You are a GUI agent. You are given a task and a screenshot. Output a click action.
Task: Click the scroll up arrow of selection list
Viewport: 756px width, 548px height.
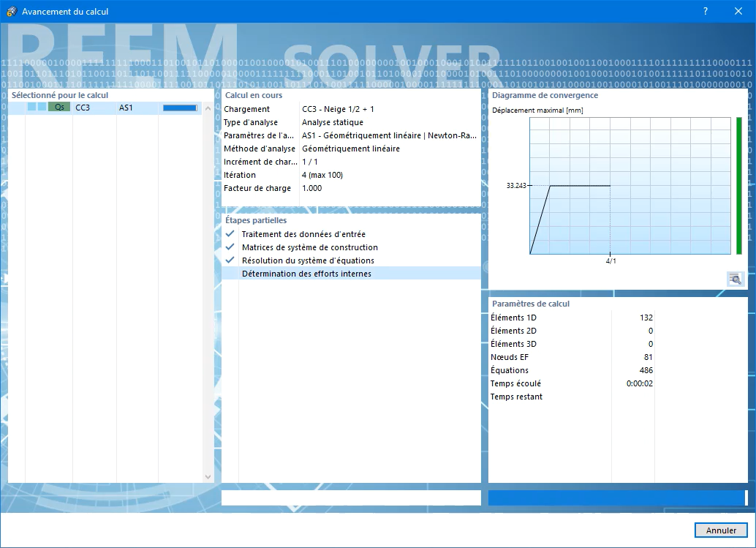click(208, 108)
